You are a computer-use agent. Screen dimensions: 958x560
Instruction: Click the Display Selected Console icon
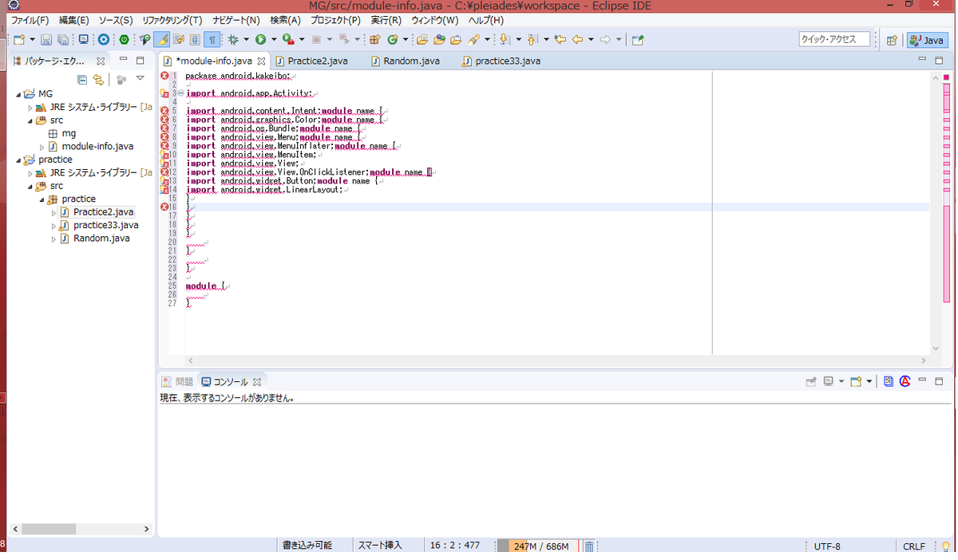829,381
